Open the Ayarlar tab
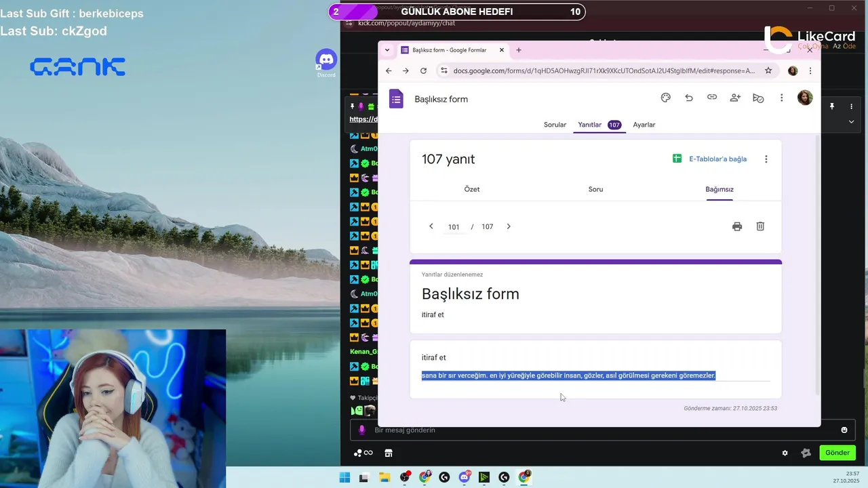Viewport: 868px width, 488px height. (644, 125)
